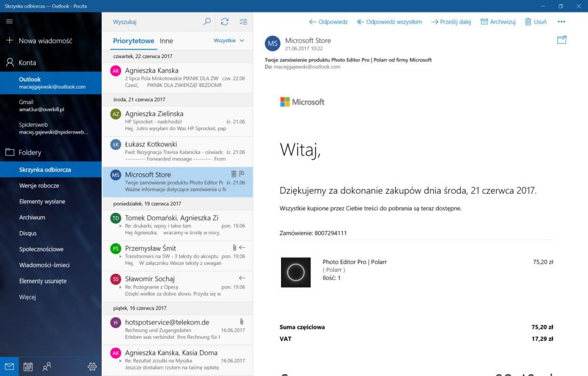
Task: Switch to Mail view in bottom bar
Action: (x=9, y=367)
